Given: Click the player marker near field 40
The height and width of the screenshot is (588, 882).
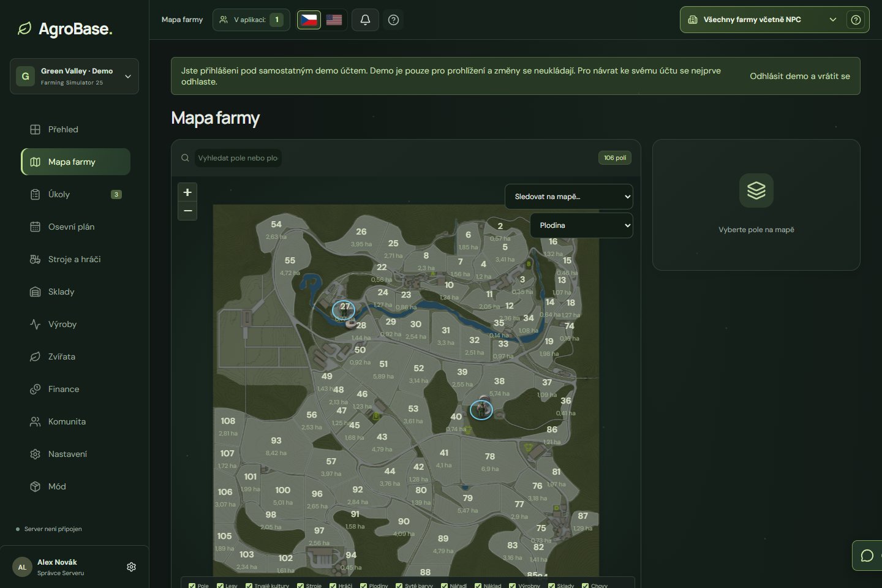Looking at the screenshot, I should [481, 409].
